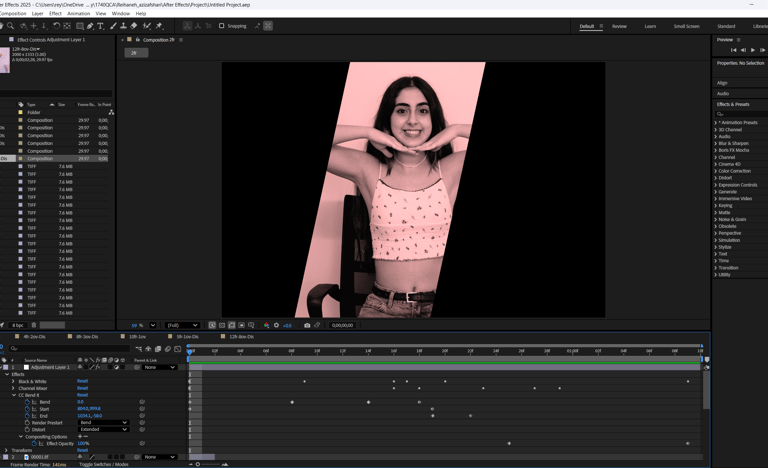Expand the Distort category in Effects & Presets

[715, 178]
